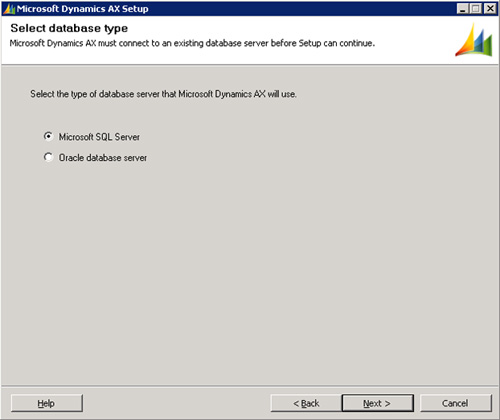Maximize the Setup window
This screenshot has height=420, width=500.
point(476,8)
